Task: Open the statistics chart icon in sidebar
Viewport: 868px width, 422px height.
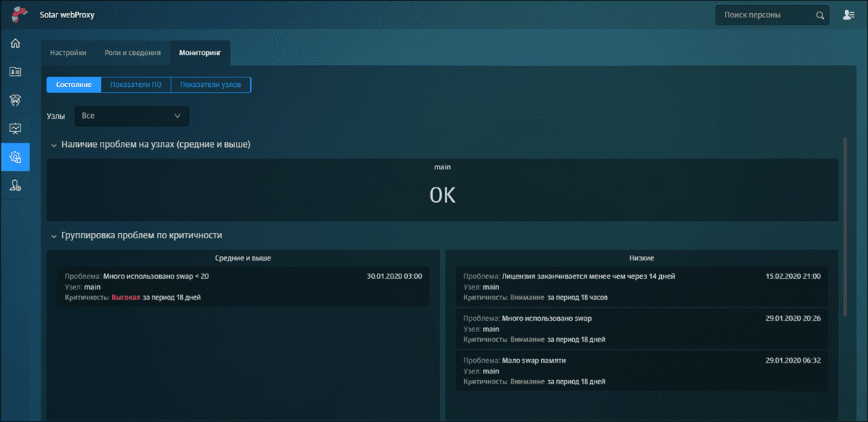Action: click(15, 128)
